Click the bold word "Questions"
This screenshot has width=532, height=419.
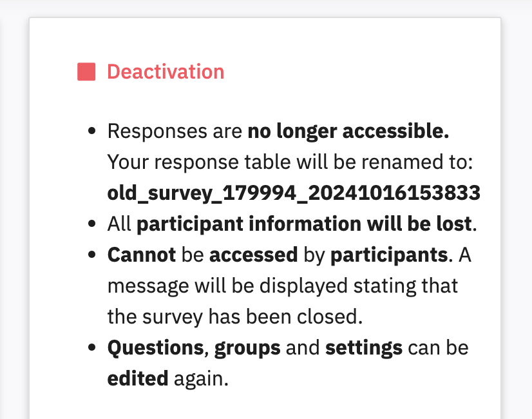coord(155,348)
